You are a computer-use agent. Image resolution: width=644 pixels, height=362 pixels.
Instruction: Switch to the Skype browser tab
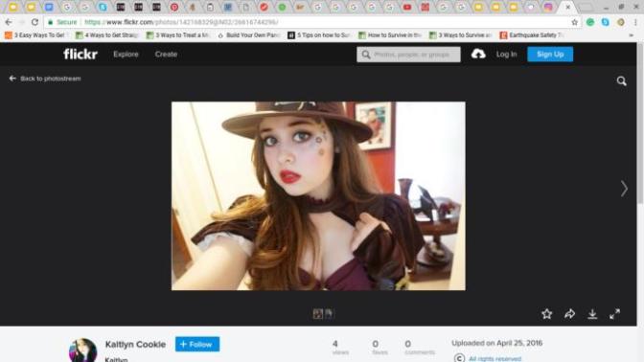coord(103,7)
